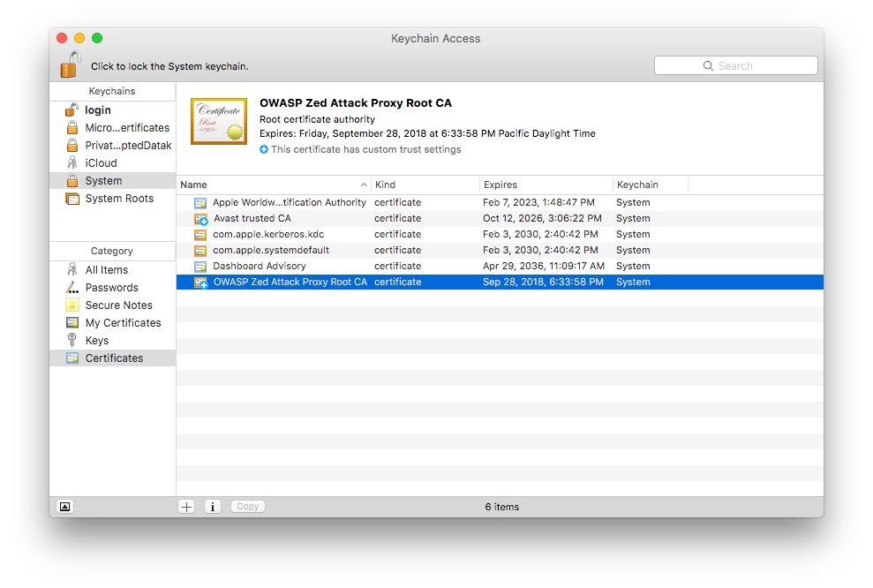Image resolution: width=873 pixels, height=588 pixels.
Task: Click the com.apple.systemdefault certificate icon
Action: (x=200, y=251)
